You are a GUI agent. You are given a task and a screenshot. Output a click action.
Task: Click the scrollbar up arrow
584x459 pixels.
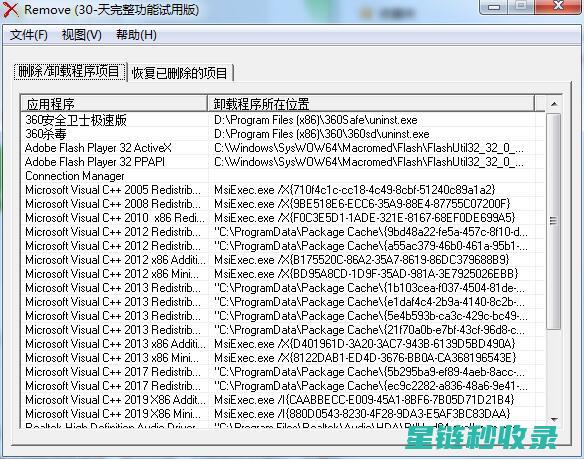click(x=554, y=104)
